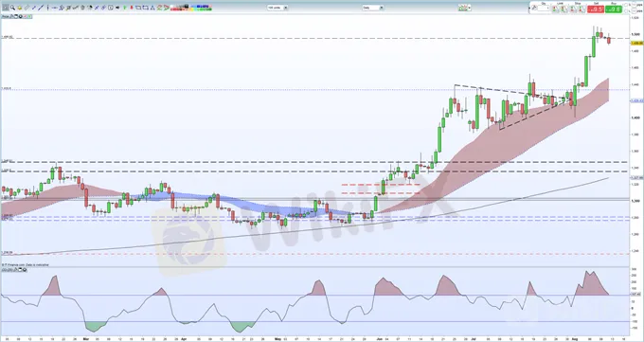Click the Qty input field
644x342 pixels.
(544, 9)
